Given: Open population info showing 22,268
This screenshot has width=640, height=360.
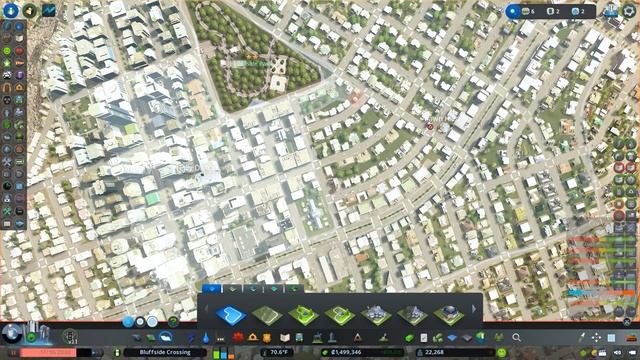Looking at the screenshot, I should click(x=456, y=352).
